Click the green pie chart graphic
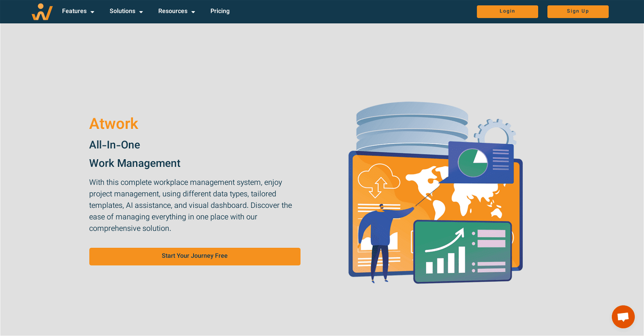644x336 pixels. (x=473, y=163)
